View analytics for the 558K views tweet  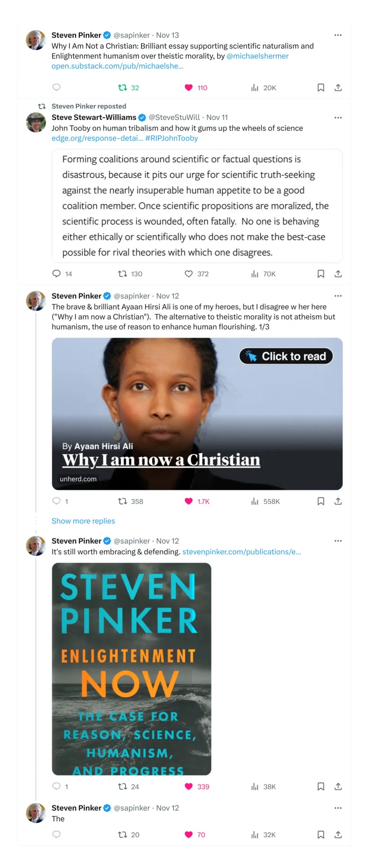click(266, 501)
